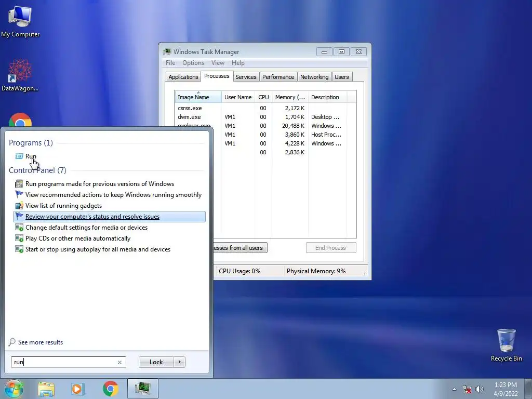Switch to the Services tab

[246, 77]
